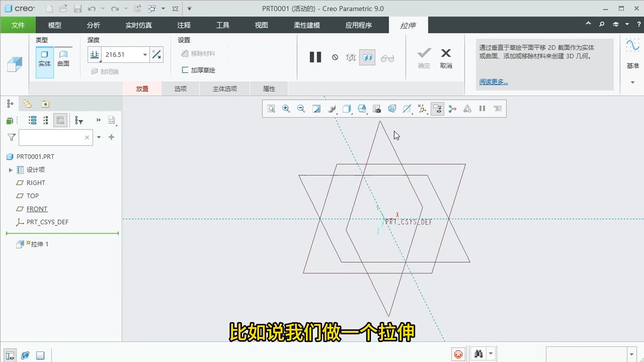Open the 216.51 depth value dropdown
The image size is (644, 362).
[145, 54]
